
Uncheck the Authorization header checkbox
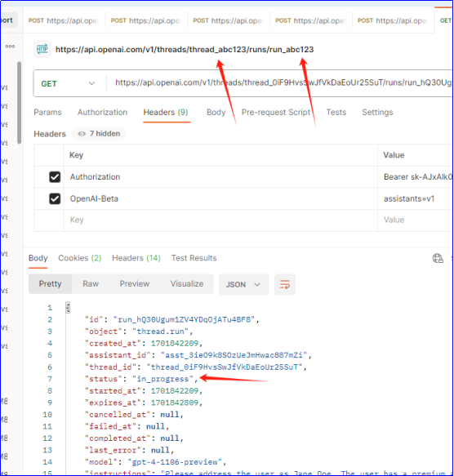[55, 176]
